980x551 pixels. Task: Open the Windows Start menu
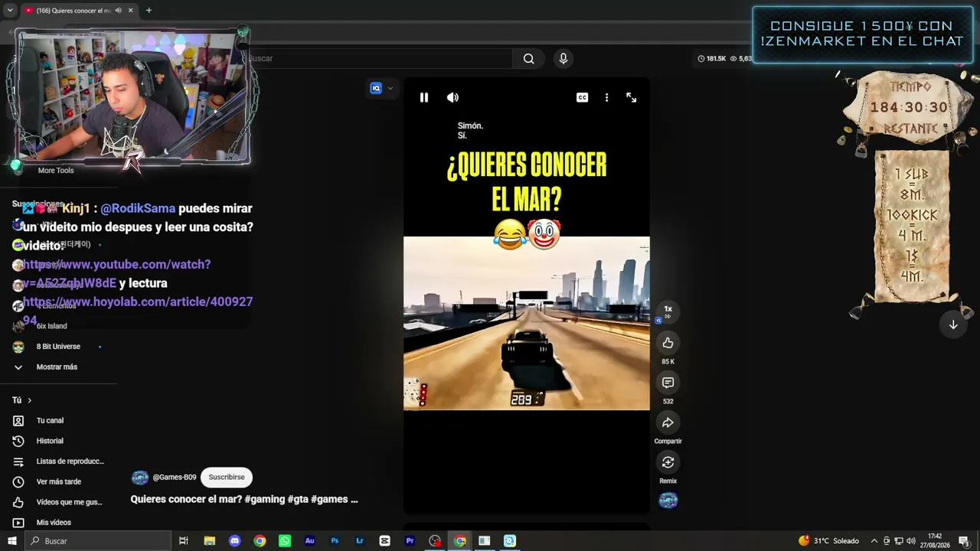12,541
